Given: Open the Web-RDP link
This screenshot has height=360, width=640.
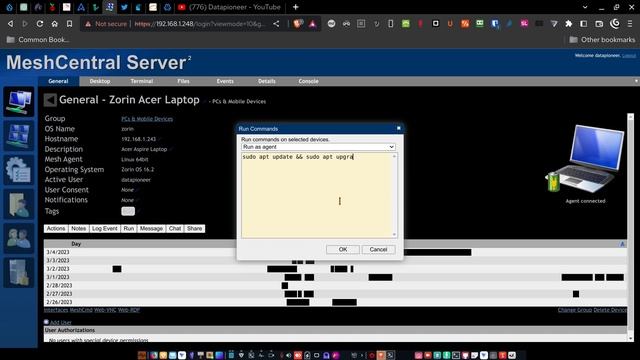Looking at the screenshot, I should (x=129, y=310).
